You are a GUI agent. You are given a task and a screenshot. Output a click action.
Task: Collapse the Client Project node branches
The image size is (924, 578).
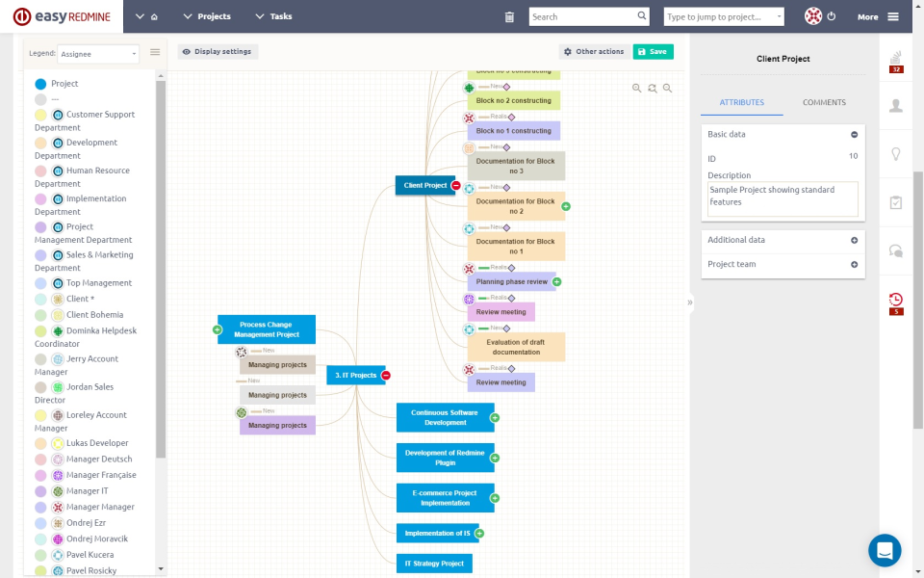pyautogui.click(x=455, y=186)
